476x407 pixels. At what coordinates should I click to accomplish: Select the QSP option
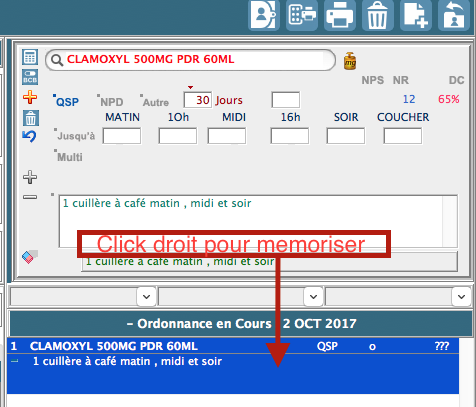(x=66, y=101)
